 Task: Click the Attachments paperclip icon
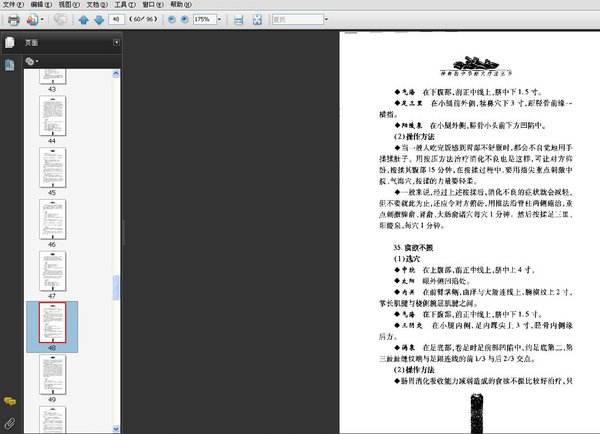coord(10,423)
